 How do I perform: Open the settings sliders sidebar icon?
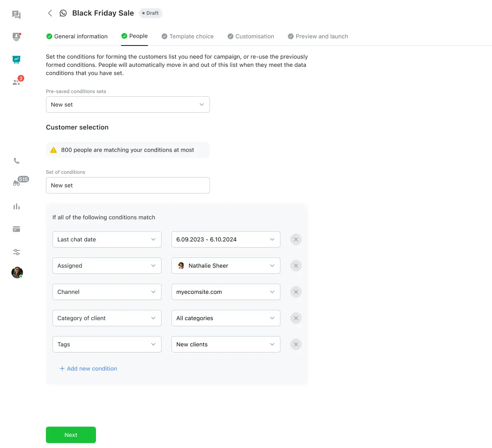[x=16, y=252]
